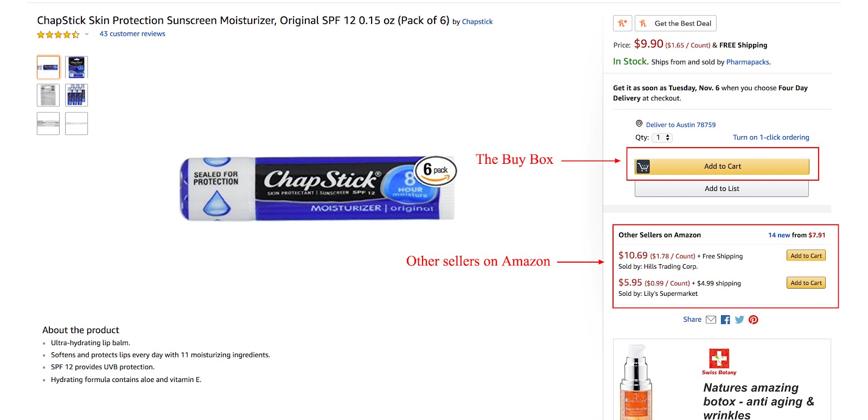Screen dimensions: 868x420
Task: Share product on Pinterest icon
Action: pos(754,320)
